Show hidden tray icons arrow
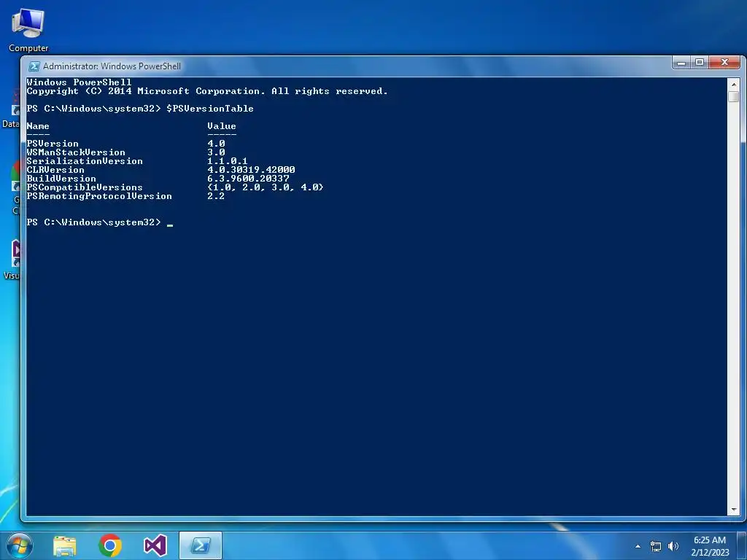 (x=638, y=546)
